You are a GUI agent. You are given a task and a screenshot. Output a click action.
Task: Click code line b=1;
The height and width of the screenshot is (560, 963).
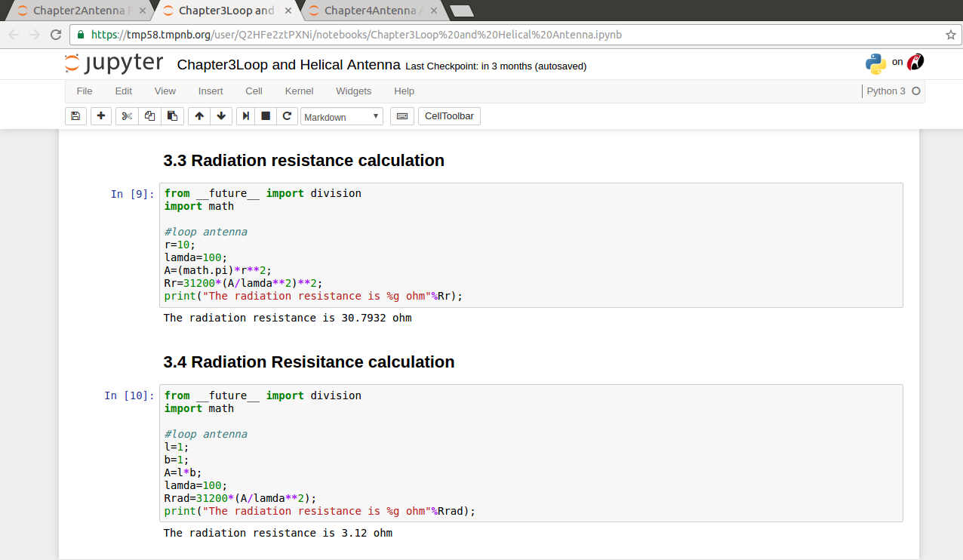[x=177, y=460]
